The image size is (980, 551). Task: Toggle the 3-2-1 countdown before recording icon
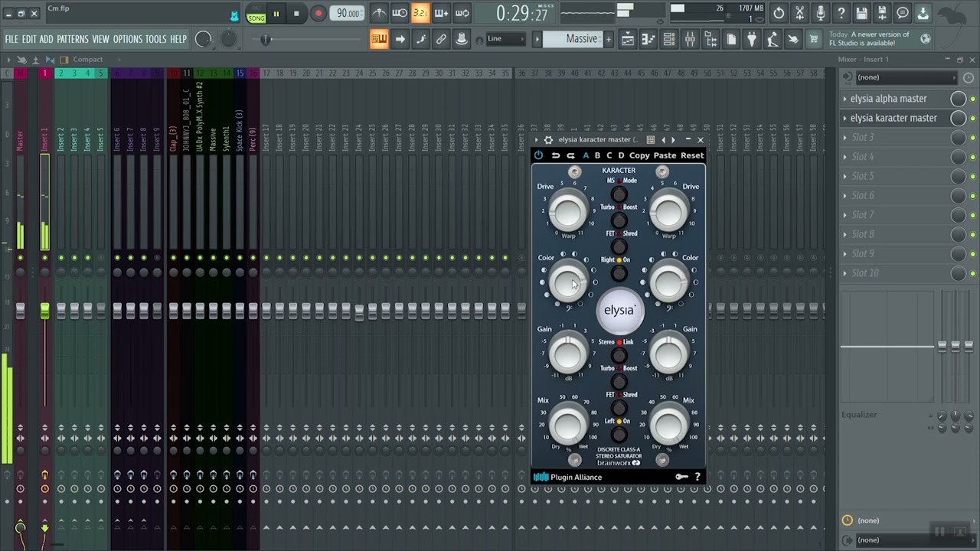tap(420, 13)
